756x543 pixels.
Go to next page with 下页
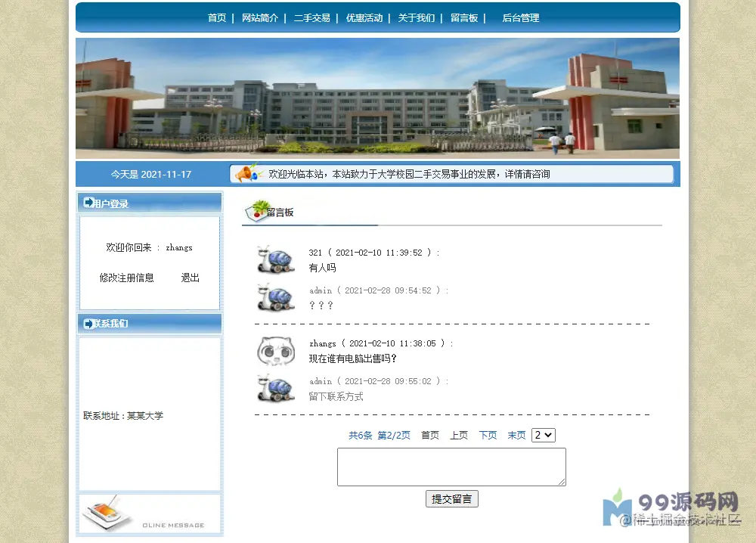click(488, 436)
